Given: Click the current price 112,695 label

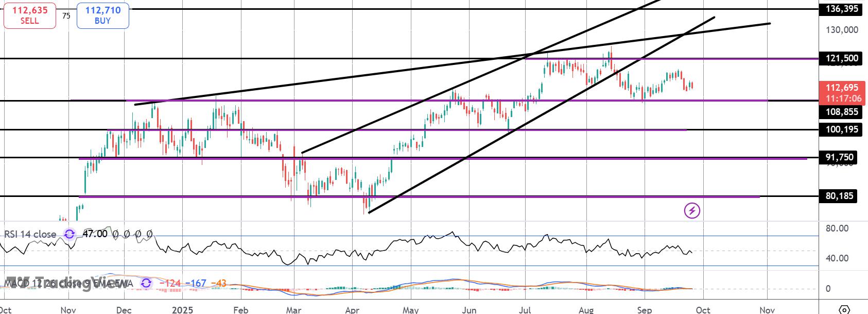Looking at the screenshot, I should pyautogui.click(x=842, y=87).
